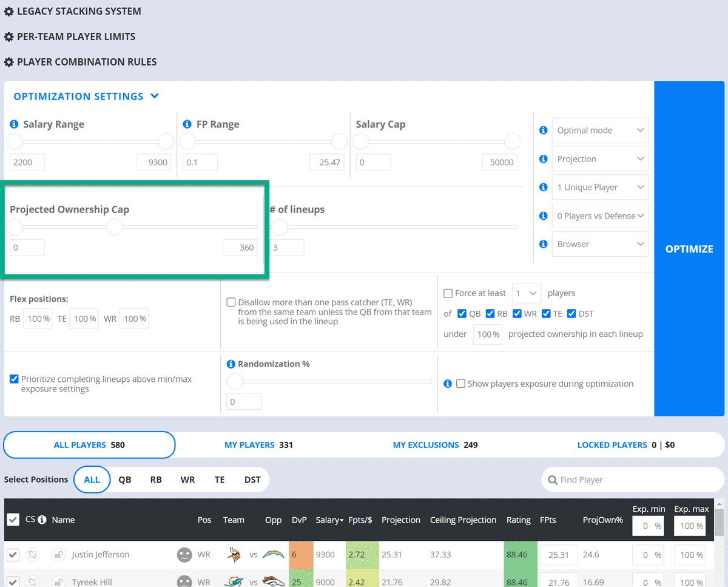Click the Find Player search field
Screen dimensions: 728x587
pyautogui.click(x=633, y=480)
